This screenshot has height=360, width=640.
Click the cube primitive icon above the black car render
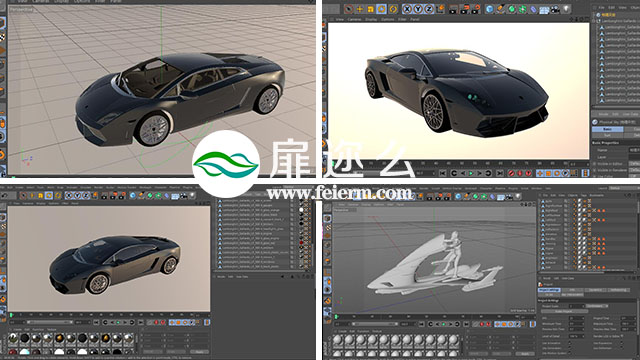point(489,9)
